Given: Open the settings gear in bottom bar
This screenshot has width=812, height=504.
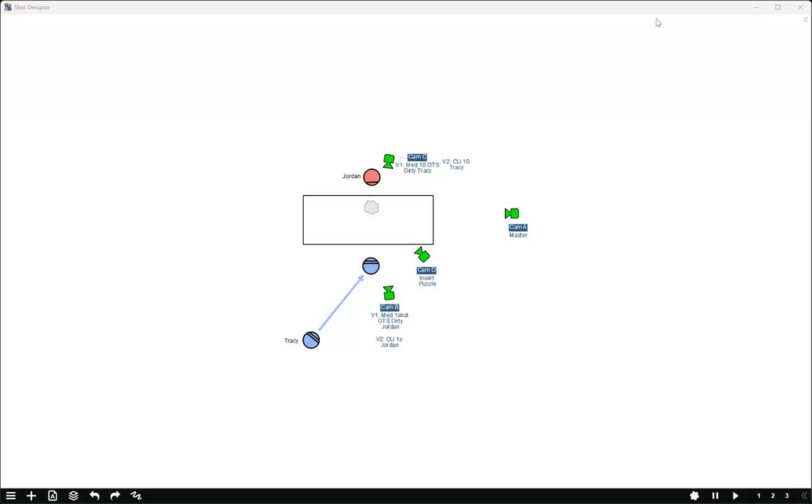Looking at the screenshot, I should click(694, 496).
